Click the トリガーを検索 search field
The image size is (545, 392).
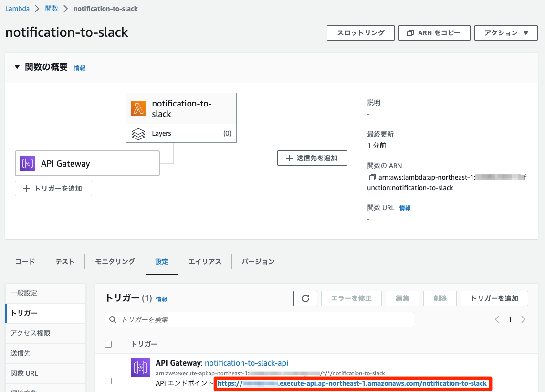(260, 319)
